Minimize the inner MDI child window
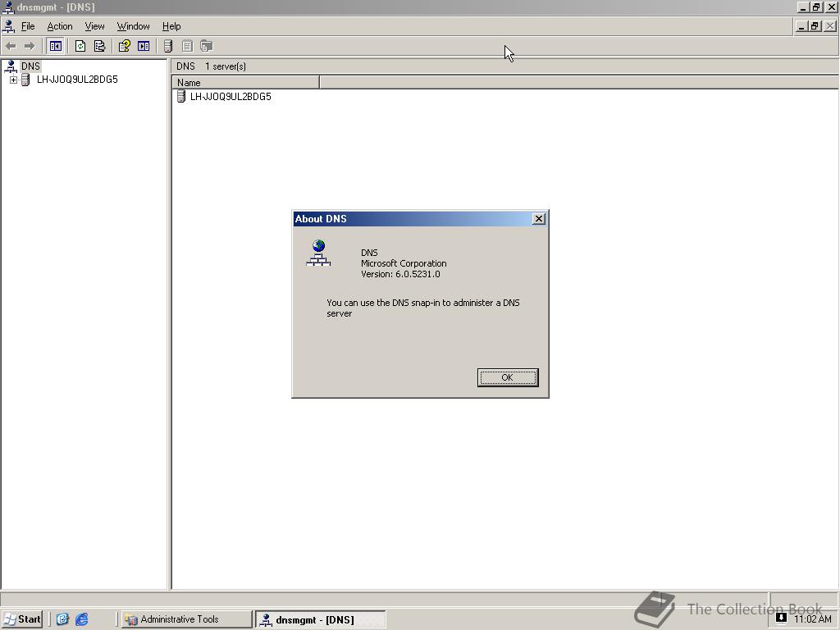 click(802, 26)
